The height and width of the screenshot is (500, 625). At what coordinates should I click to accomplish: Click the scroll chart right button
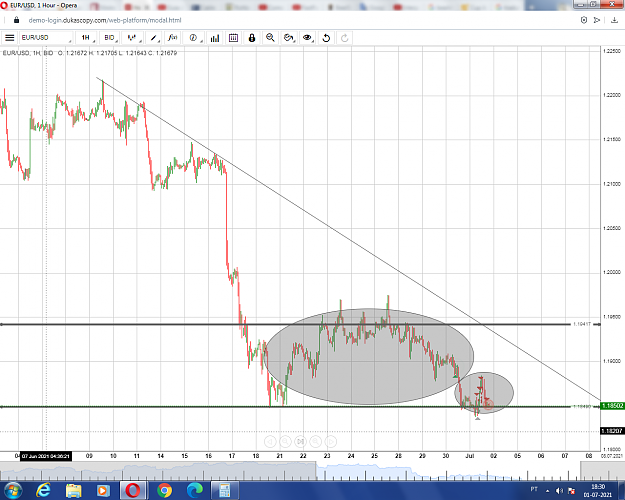[331, 441]
